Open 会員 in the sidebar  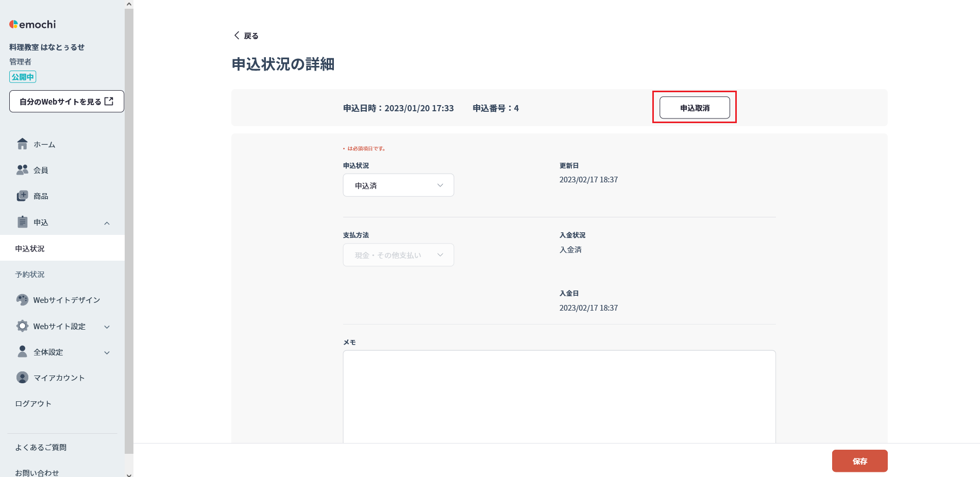[x=41, y=170]
